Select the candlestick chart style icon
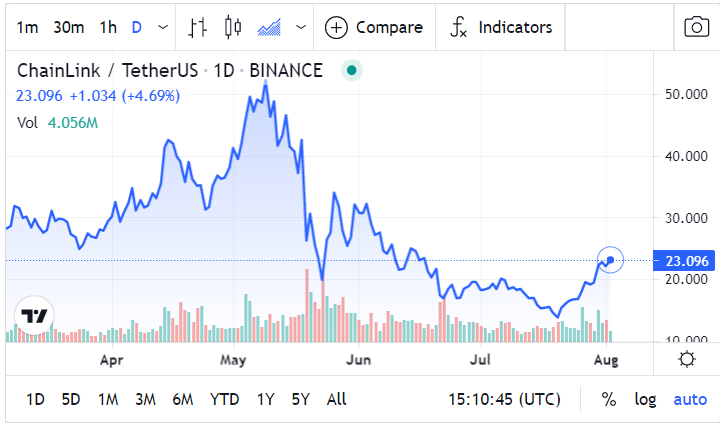Viewport: 728px width, 428px height. pos(233,27)
